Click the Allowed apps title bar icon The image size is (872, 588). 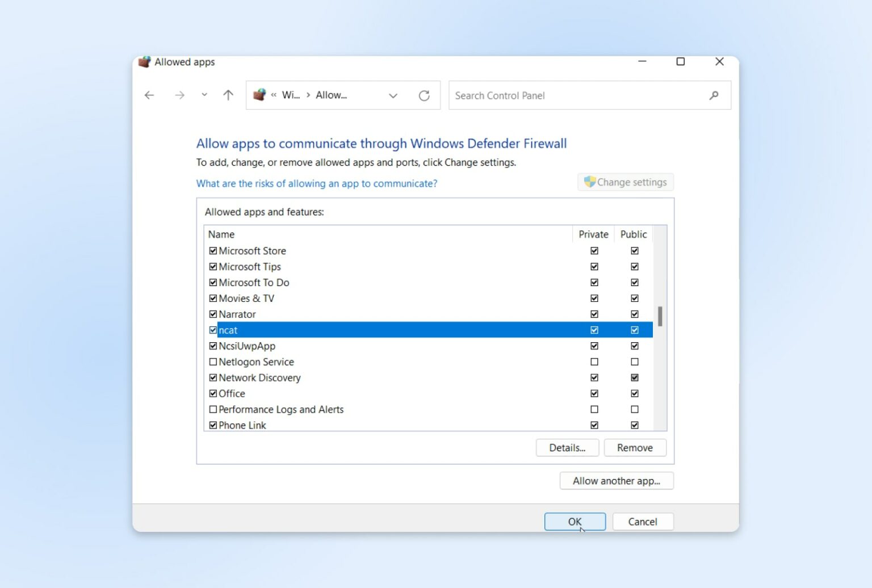pyautogui.click(x=145, y=62)
